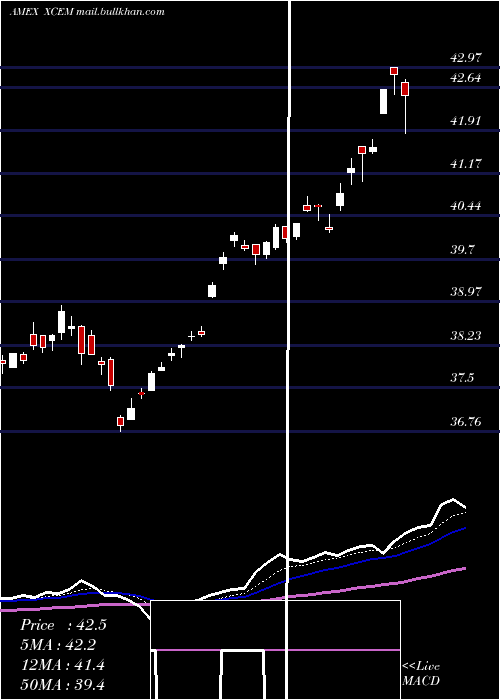Click the 38.97 price level label
Screen dimensions: 500x700
tap(466, 292)
